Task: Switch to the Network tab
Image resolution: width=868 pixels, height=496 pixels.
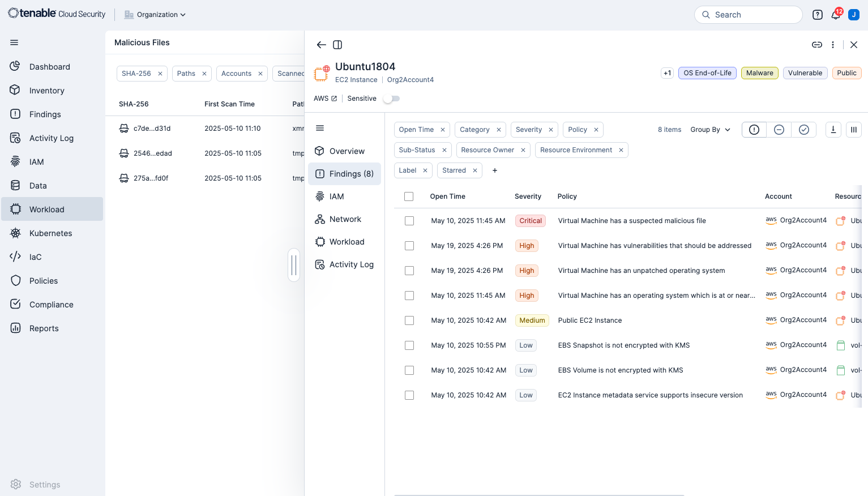Action: point(345,219)
